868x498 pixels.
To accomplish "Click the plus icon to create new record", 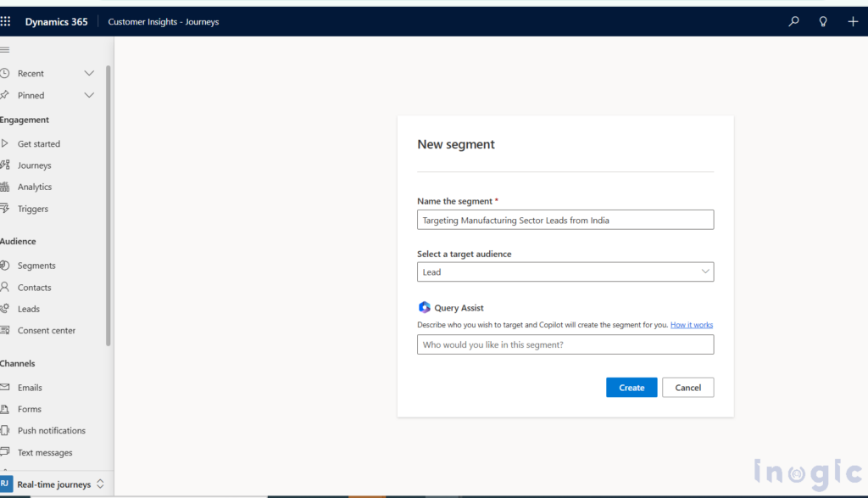I will click(x=853, y=20).
